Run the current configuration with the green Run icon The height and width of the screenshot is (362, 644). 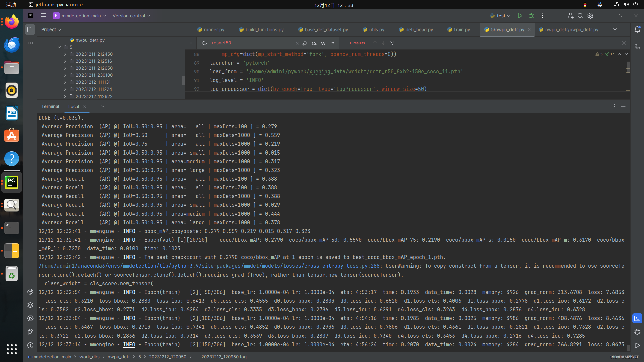[x=520, y=16]
